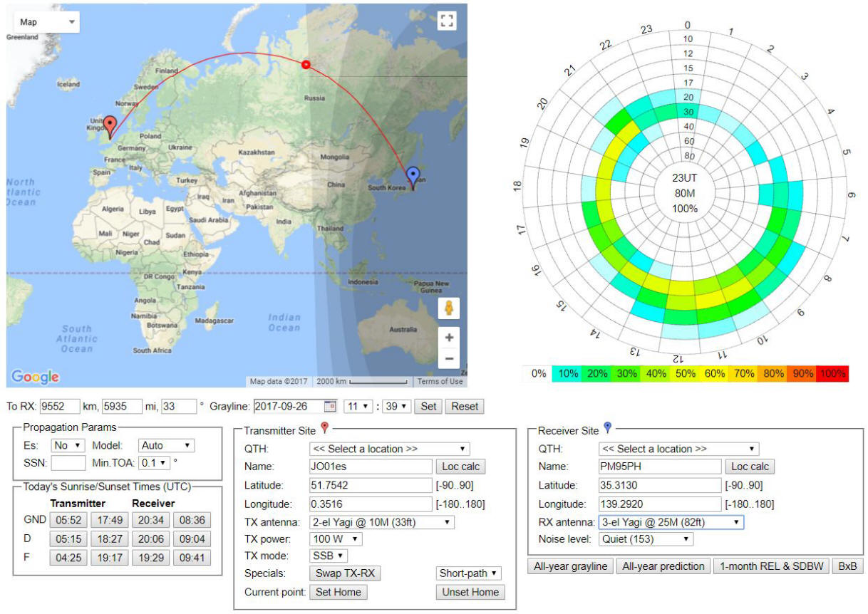The height and width of the screenshot is (614, 868).
Task: Click the 100% red color legend swatch
Action: pyautogui.click(x=832, y=373)
